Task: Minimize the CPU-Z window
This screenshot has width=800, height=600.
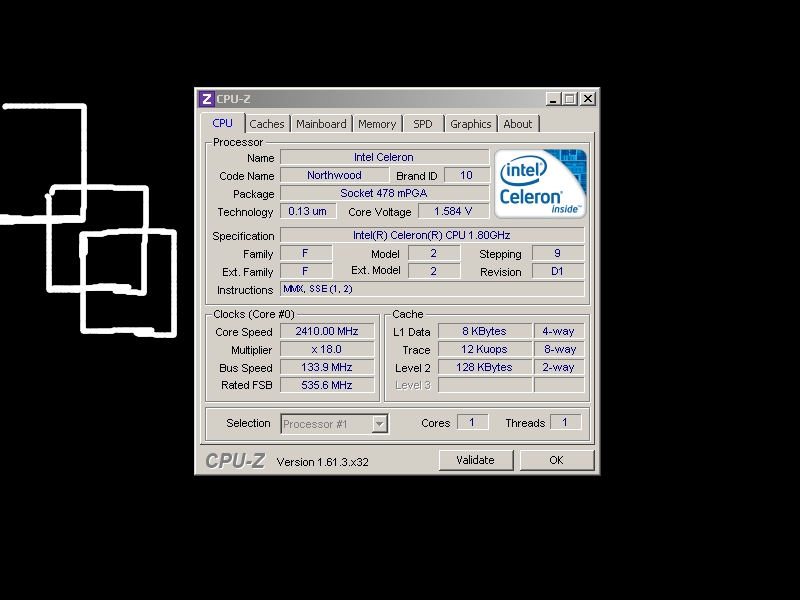Action: click(553, 99)
